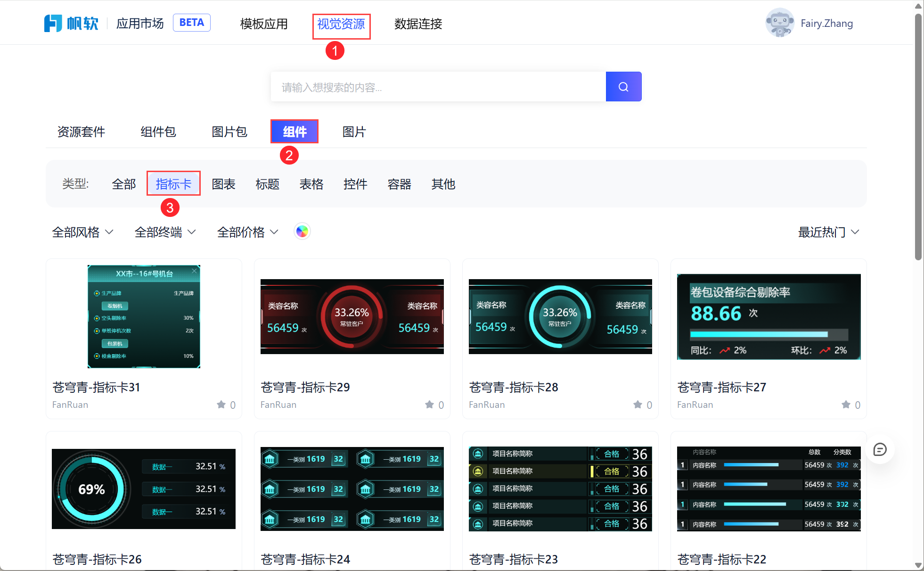Select the 图表 type filter
The image size is (924, 571).
tap(223, 184)
